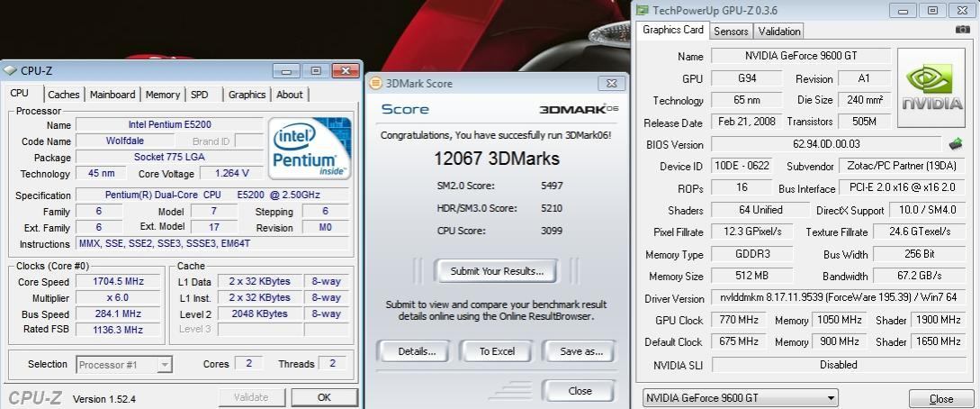The image size is (980, 409).
Task: Click the GPU-Z camera screenshot icon
Action: [x=962, y=30]
